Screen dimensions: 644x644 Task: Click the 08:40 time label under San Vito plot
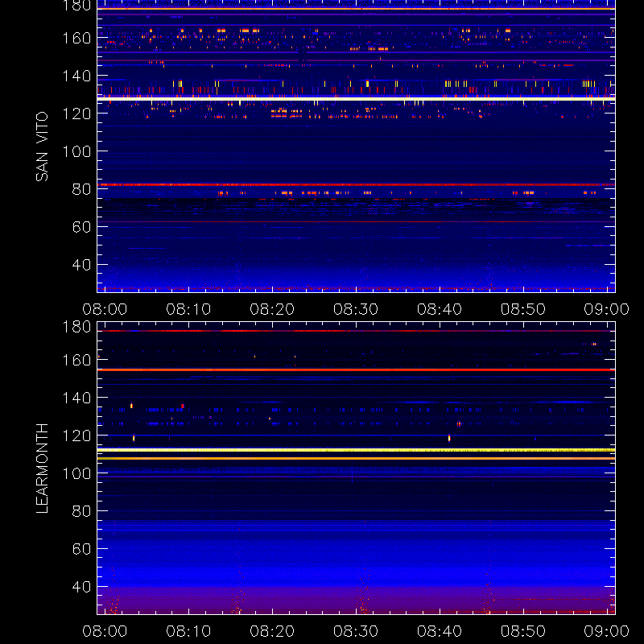pos(440,309)
